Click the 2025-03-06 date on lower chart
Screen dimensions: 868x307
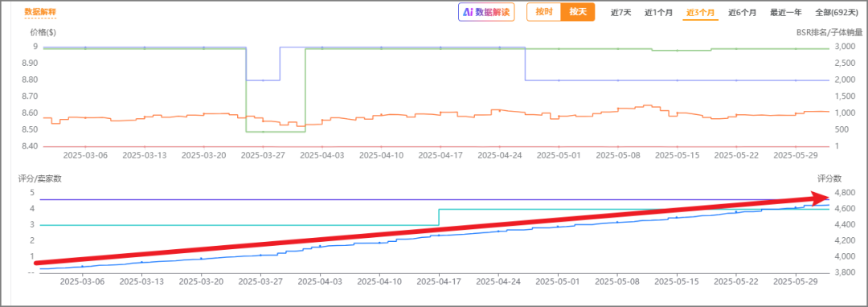pos(83,281)
